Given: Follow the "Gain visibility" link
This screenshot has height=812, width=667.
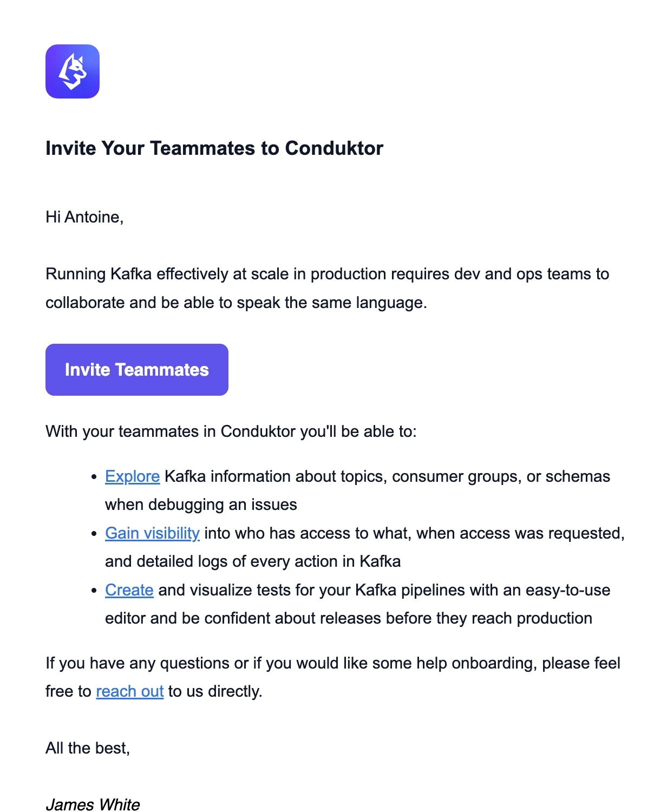Looking at the screenshot, I should coord(152,533).
